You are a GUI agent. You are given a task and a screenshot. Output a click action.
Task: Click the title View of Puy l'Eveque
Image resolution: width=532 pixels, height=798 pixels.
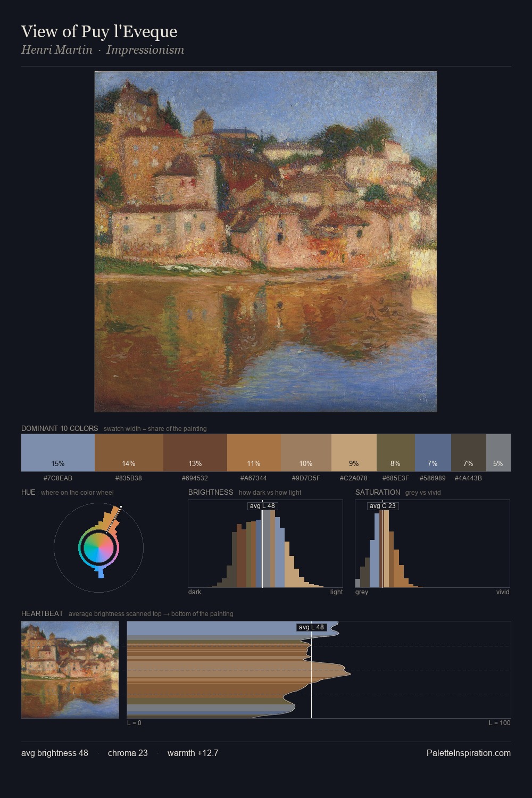tap(99, 31)
